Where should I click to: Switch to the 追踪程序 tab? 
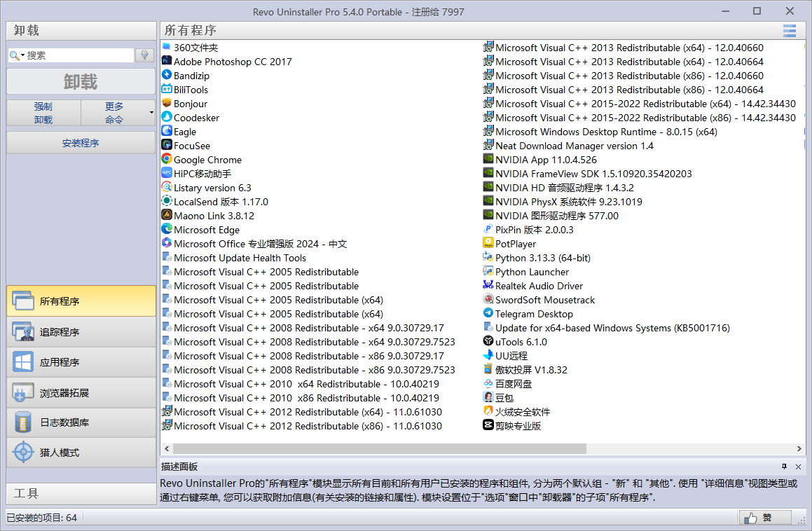click(x=81, y=332)
